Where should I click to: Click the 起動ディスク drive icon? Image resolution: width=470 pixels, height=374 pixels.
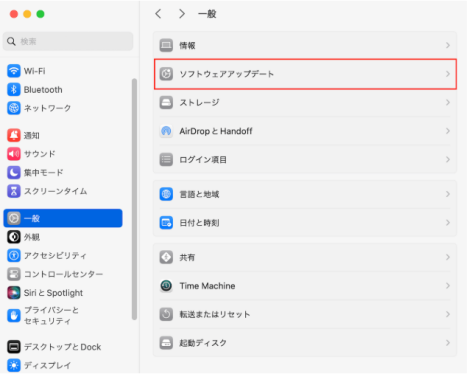[166, 343]
